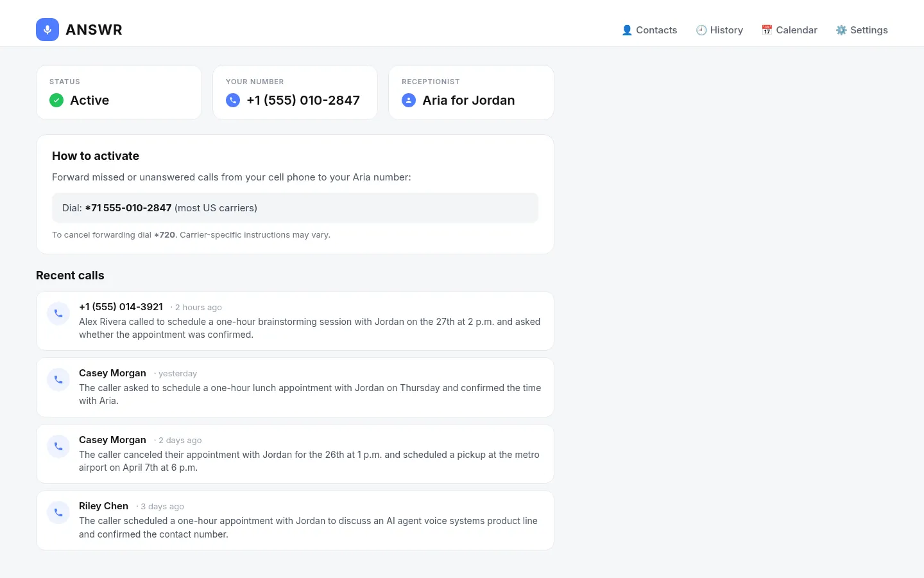Click the receptionist person icon
Viewport: 924px width, 578px height.
pos(409,100)
